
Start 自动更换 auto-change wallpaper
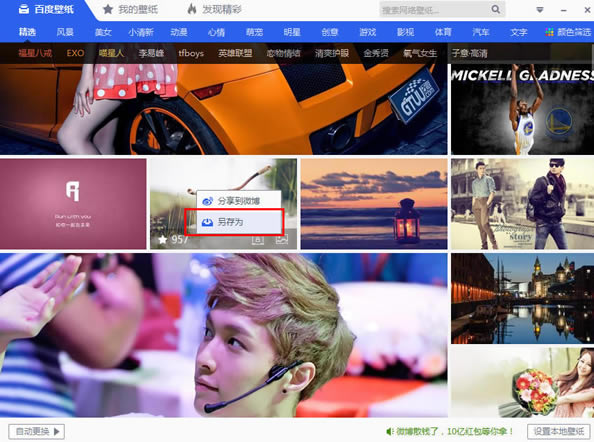(36, 431)
